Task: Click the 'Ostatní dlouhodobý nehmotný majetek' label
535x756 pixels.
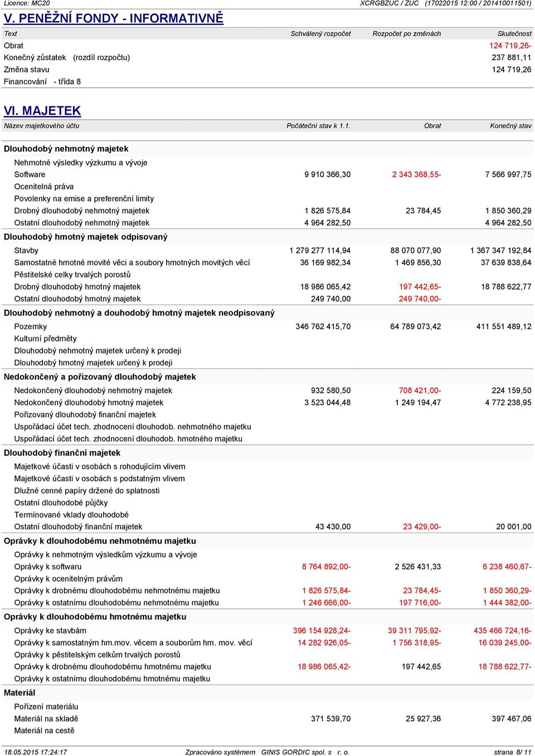Action: pos(82,223)
